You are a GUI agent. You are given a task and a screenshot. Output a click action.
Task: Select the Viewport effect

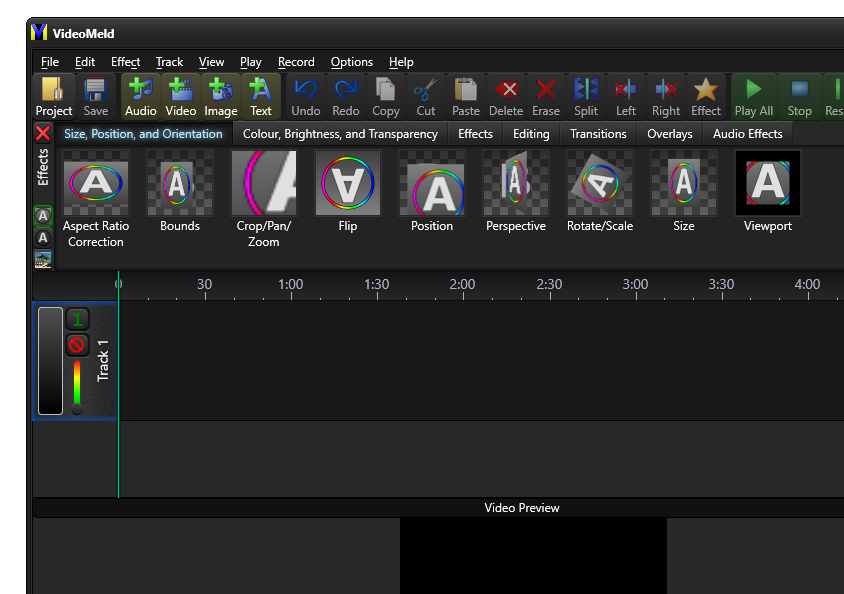767,183
